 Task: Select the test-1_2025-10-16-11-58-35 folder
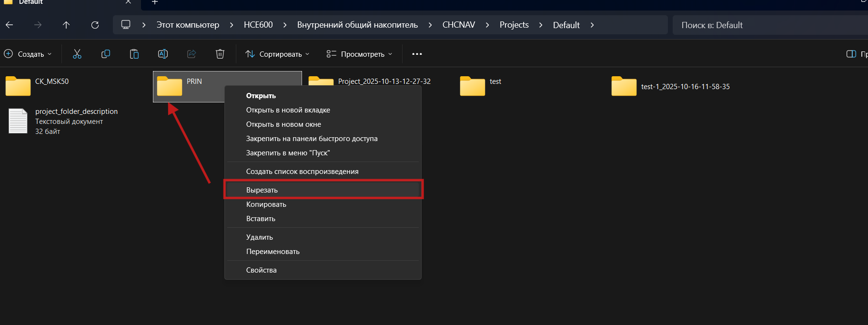(671, 86)
